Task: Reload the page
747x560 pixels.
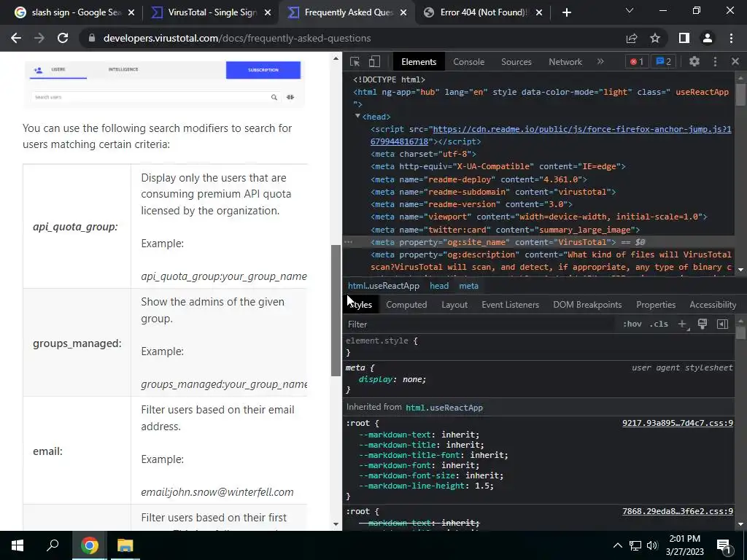Action: tap(63, 38)
